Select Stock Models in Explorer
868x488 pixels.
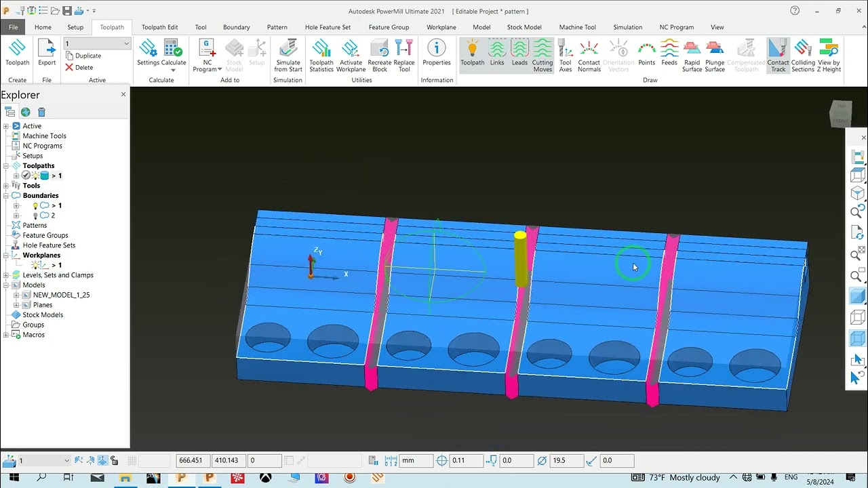click(43, 314)
